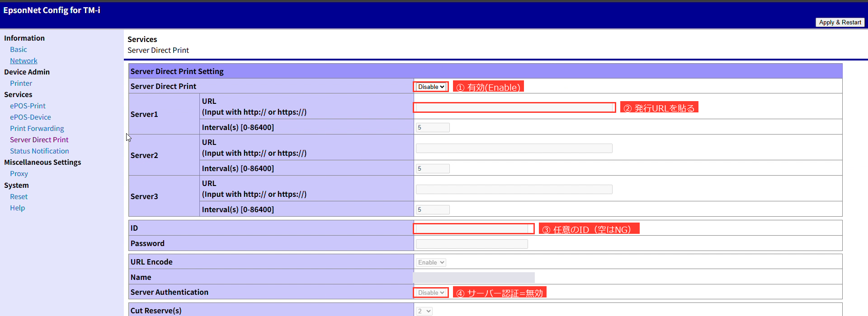Click the Server2 URL input field
The image size is (868, 316).
tap(514, 149)
